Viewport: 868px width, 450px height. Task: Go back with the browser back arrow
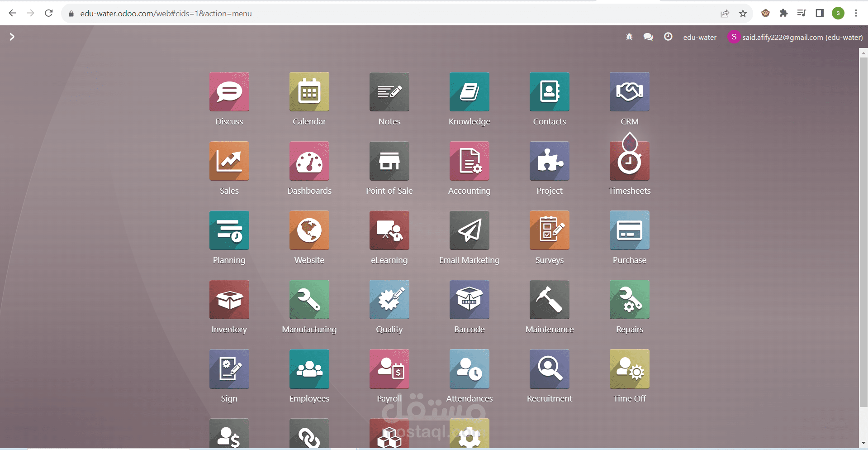point(12,13)
